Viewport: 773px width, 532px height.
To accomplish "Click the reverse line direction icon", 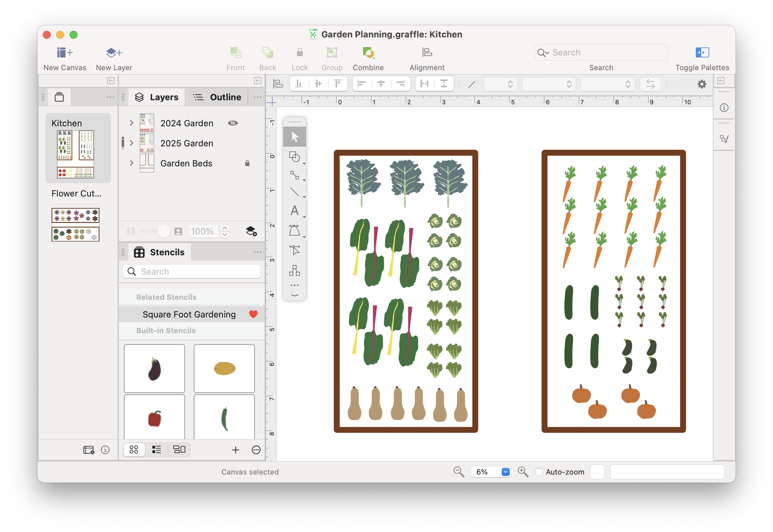I will pos(650,84).
